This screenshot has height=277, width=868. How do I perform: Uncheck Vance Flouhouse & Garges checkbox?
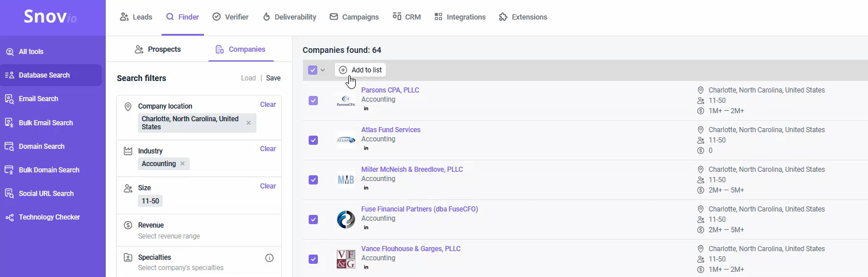click(313, 259)
